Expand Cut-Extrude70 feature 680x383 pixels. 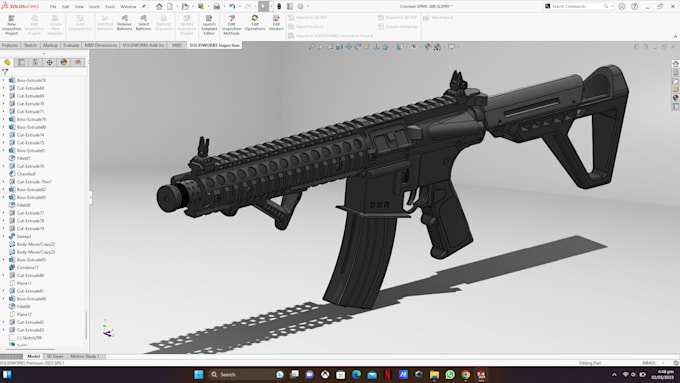click(3, 104)
